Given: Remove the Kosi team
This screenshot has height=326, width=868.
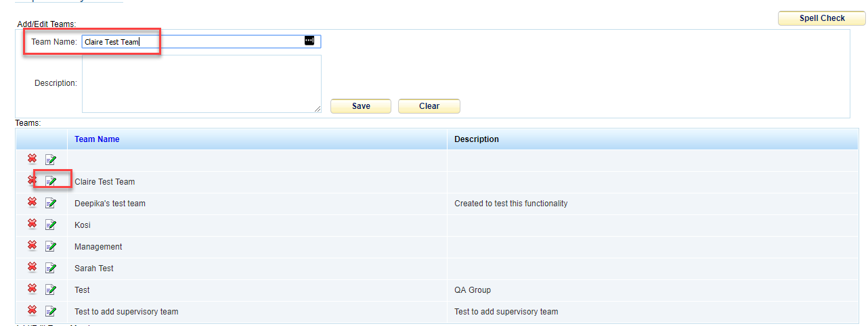Looking at the screenshot, I should click(32, 224).
